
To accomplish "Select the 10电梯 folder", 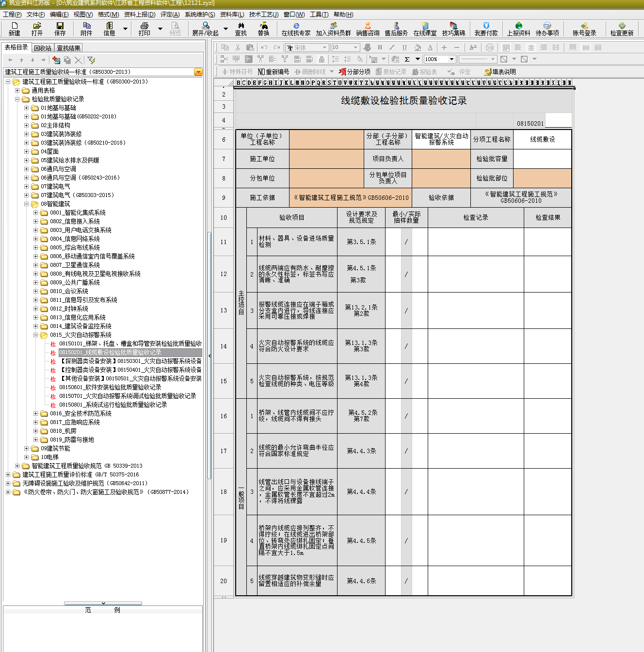I will pyautogui.click(x=49, y=457).
